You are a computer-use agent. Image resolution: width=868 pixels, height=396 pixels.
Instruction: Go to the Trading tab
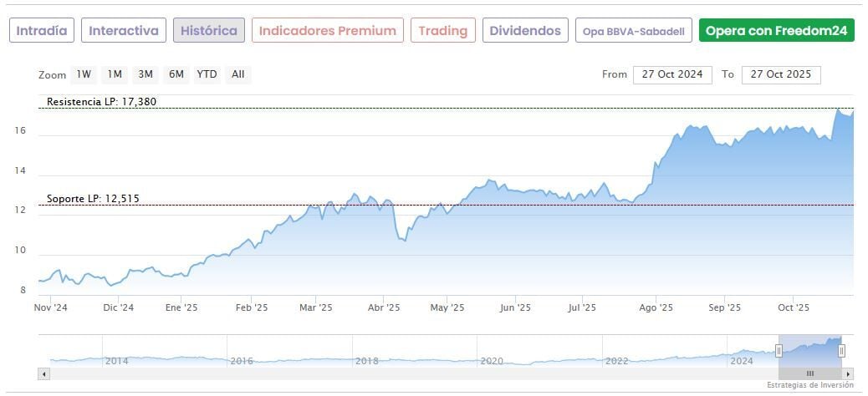[x=443, y=31]
